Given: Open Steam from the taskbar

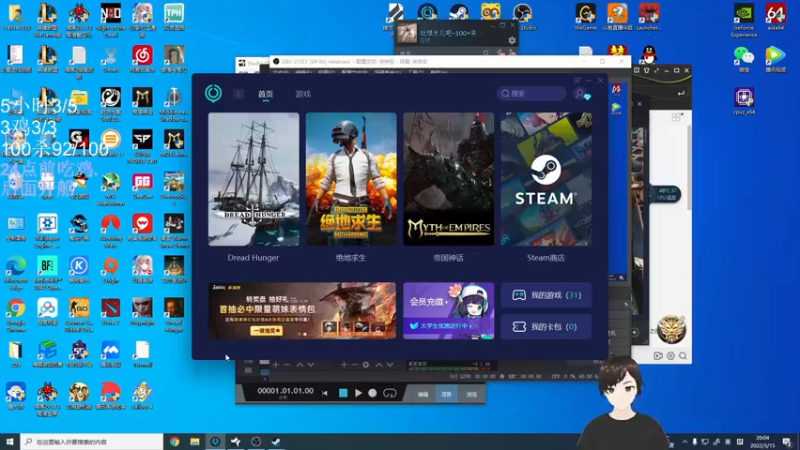Looking at the screenshot, I should [276, 442].
